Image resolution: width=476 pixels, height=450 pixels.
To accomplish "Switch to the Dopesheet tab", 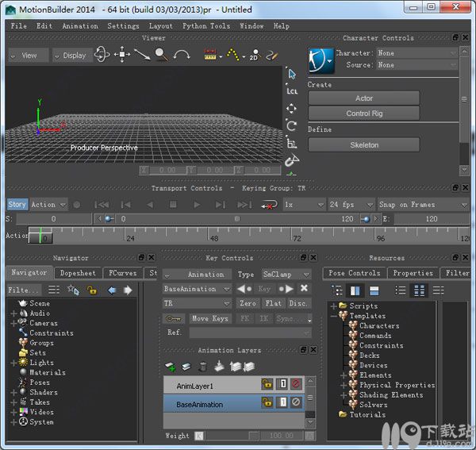I will click(78, 273).
